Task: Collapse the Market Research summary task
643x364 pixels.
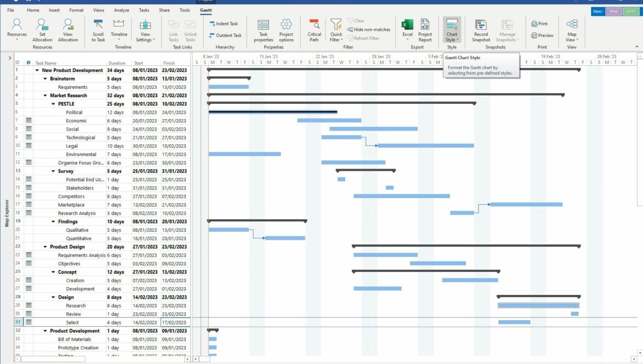Action: click(45, 96)
